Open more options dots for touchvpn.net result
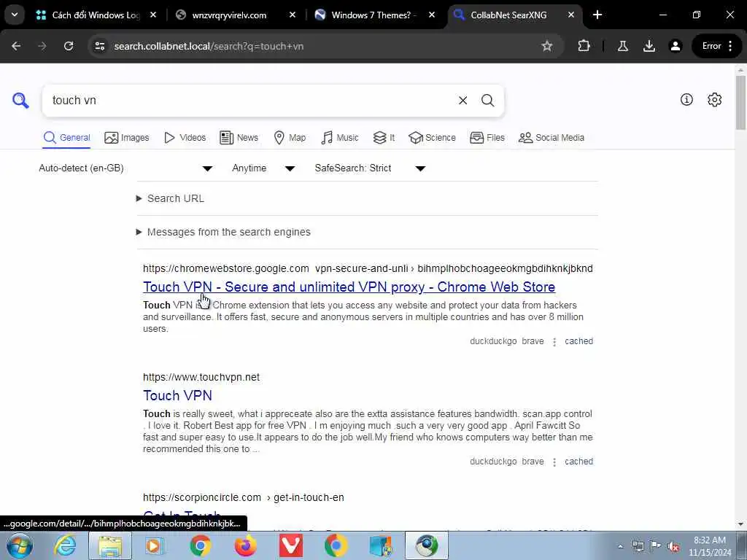The height and width of the screenshot is (560, 747). (x=554, y=462)
